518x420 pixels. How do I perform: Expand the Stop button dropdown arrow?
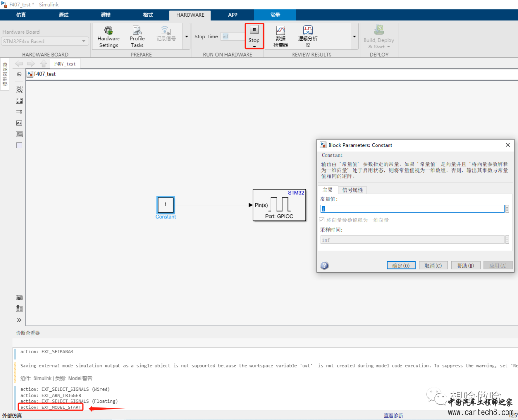click(x=254, y=47)
